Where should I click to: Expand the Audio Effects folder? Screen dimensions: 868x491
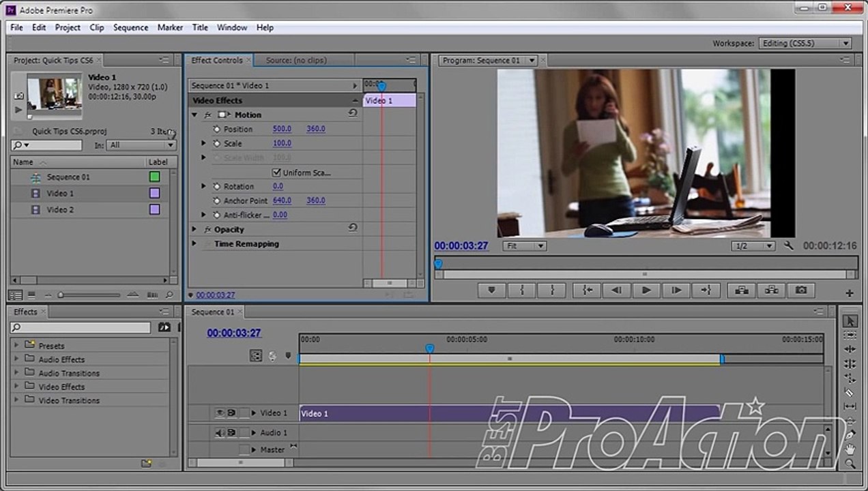[x=16, y=359]
